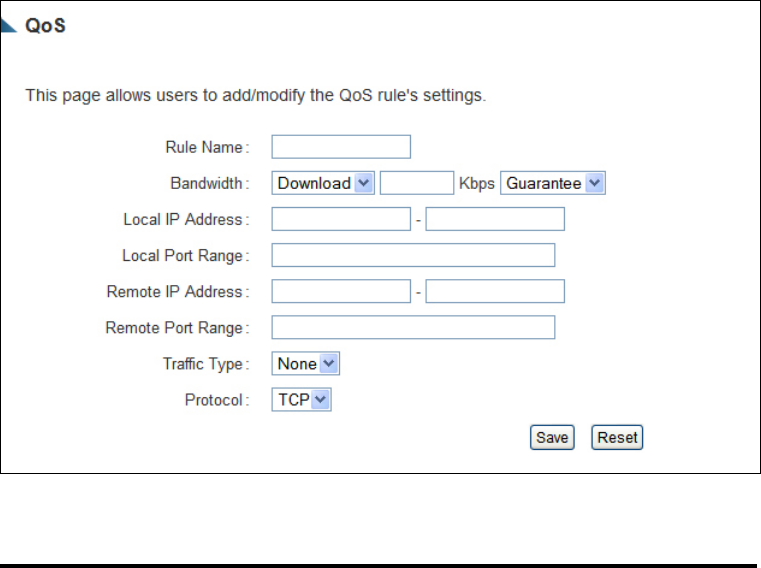
Task: Expand the Protocol TCP dropdown
Action: 301,400
